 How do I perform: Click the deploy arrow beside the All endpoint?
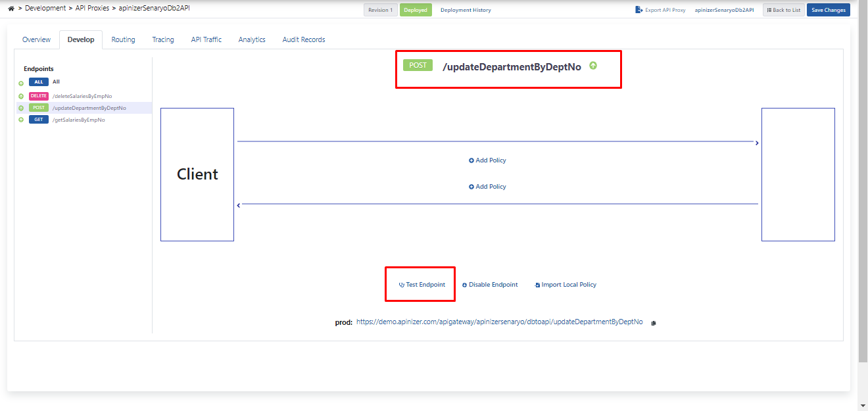tap(20, 82)
